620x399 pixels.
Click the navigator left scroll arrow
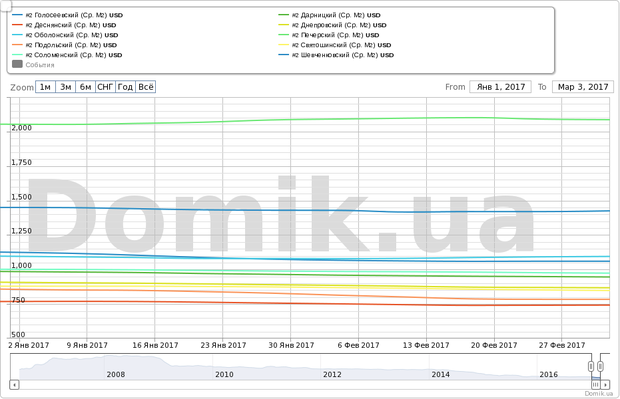coord(14,384)
